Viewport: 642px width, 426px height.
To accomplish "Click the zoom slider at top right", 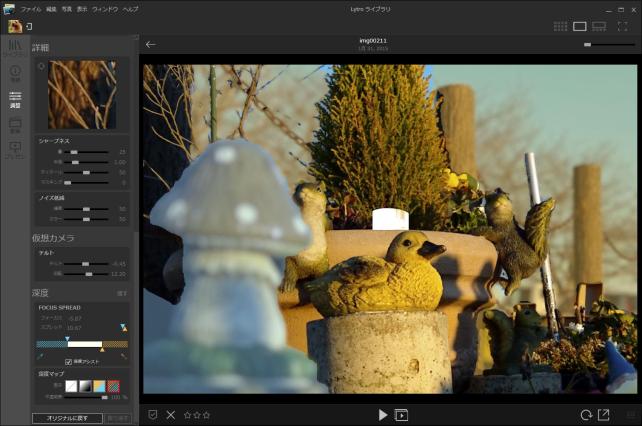I will click(608, 44).
